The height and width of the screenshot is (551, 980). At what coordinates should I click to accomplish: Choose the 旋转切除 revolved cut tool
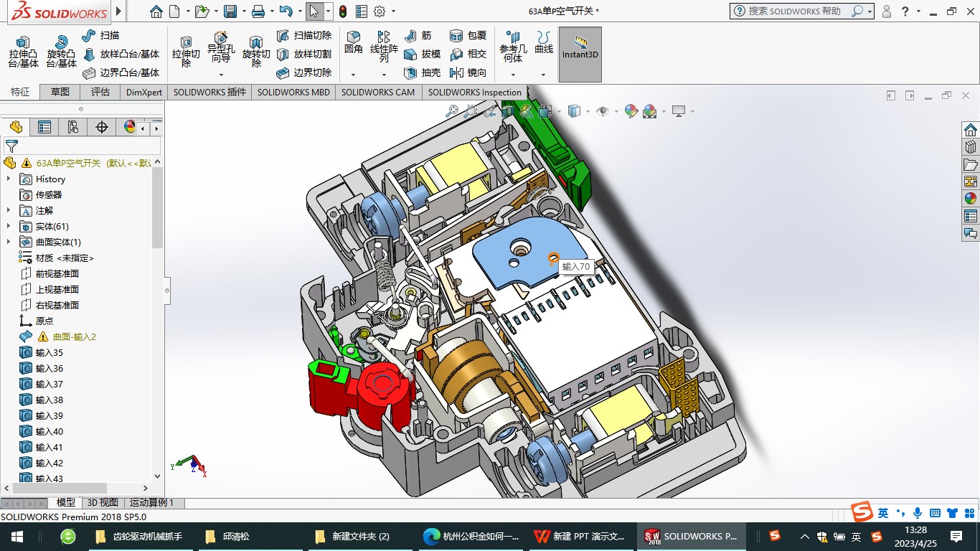click(x=256, y=52)
